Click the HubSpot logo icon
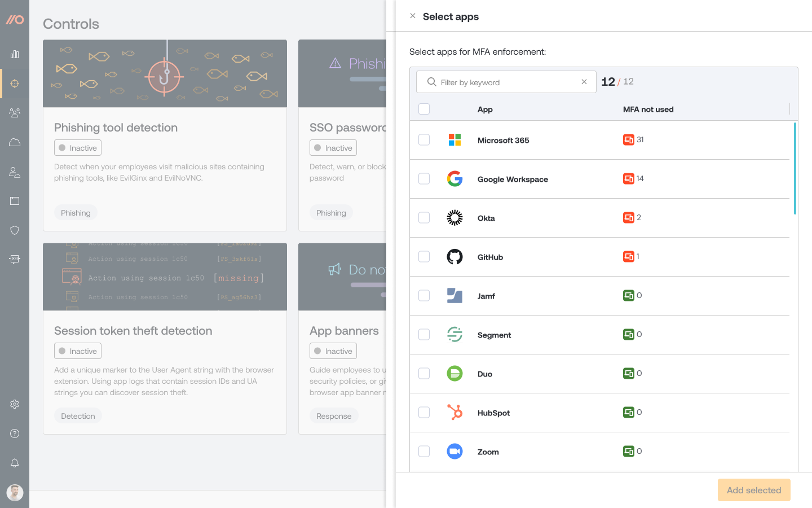This screenshot has height=508, width=812. [454, 413]
